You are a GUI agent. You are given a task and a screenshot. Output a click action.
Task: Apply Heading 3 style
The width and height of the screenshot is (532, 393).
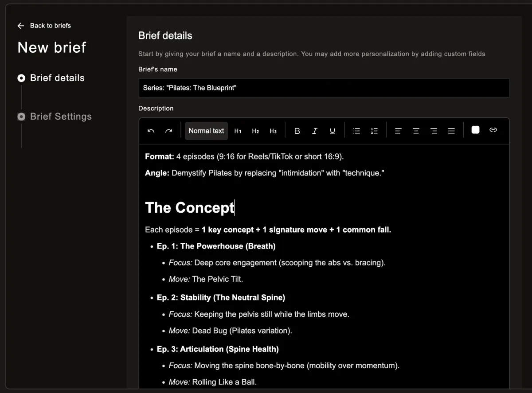273,131
